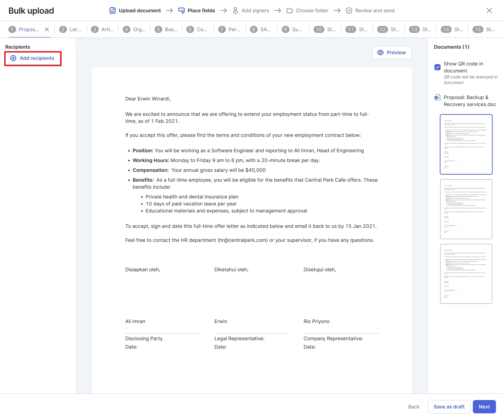Image resolution: width=504 pixels, height=420 pixels.
Task: Click the Add signers step icon
Action: click(235, 10)
